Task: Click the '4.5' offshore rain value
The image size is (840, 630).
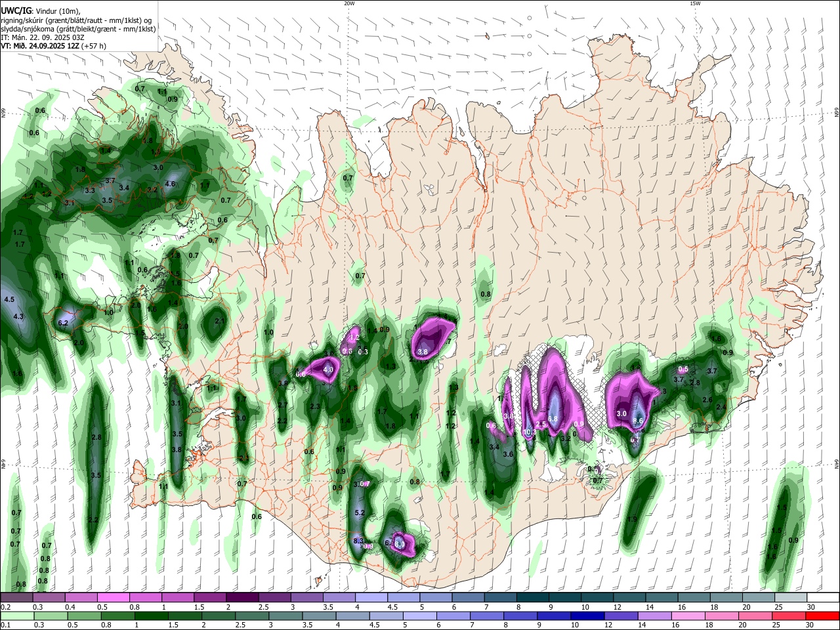Action: tap(9, 299)
